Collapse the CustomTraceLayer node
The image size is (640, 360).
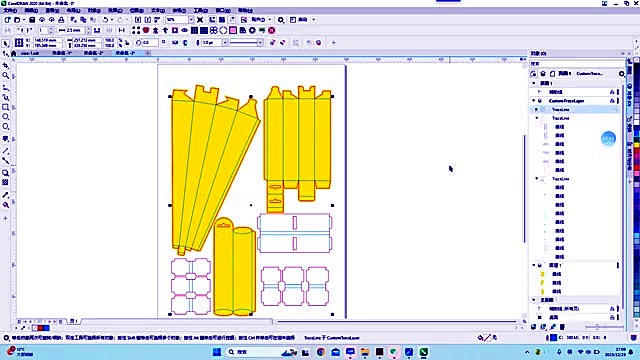[x=533, y=101]
